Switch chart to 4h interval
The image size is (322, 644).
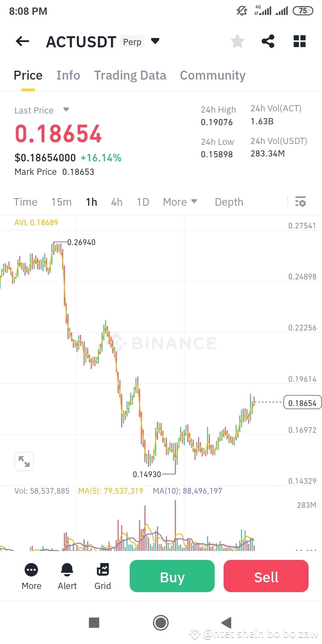click(117, 202)
